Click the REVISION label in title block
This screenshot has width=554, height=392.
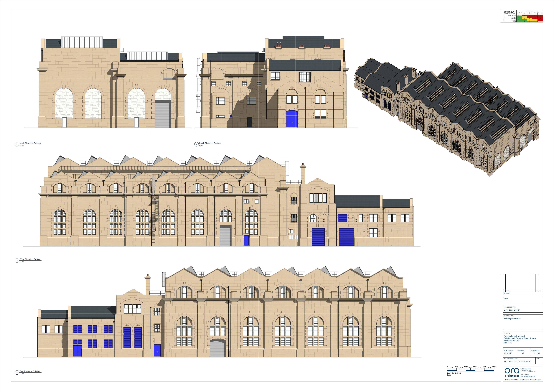507,293
